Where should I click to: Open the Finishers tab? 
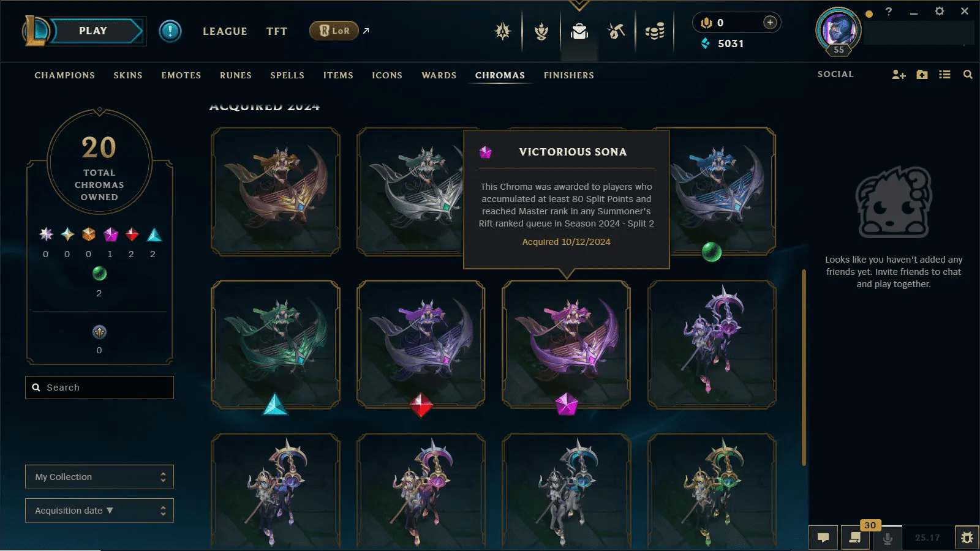click(x=569, y=75)
